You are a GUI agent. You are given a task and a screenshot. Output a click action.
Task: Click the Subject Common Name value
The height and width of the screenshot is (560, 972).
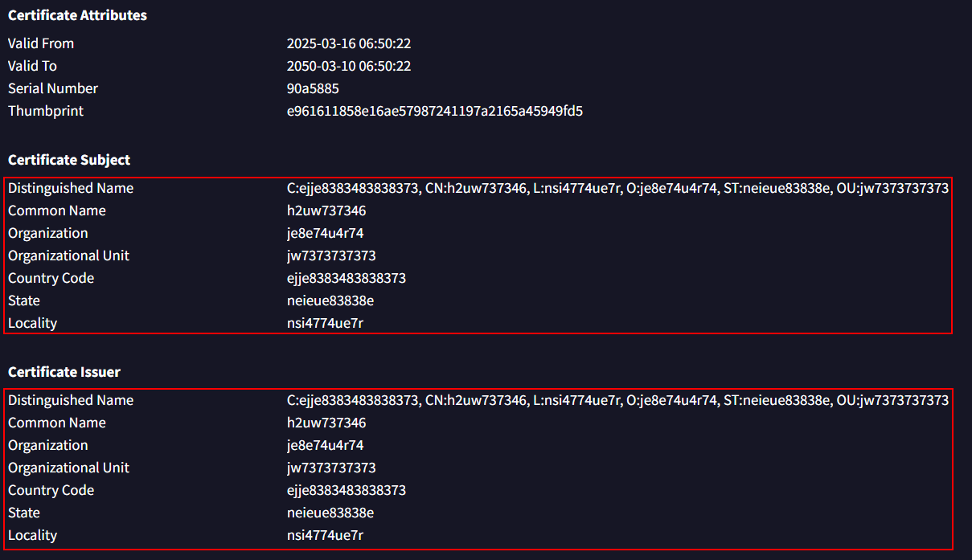(x=326, y=211)
